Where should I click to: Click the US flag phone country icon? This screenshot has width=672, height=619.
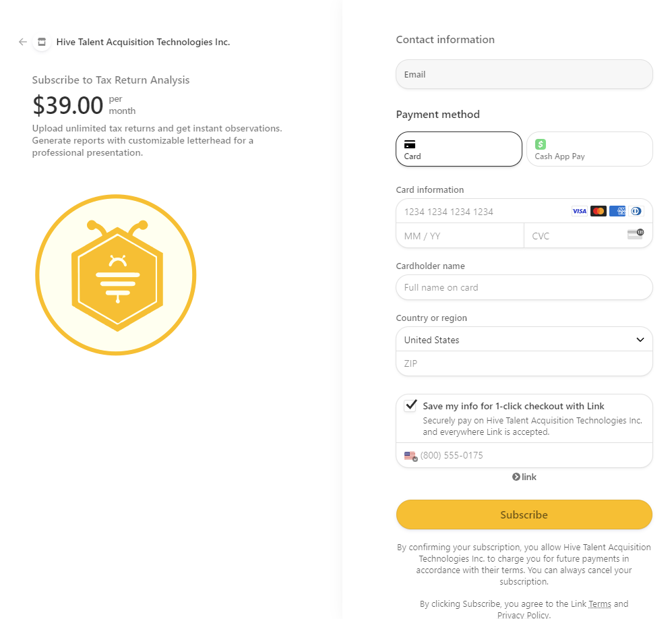pos(410,456)
